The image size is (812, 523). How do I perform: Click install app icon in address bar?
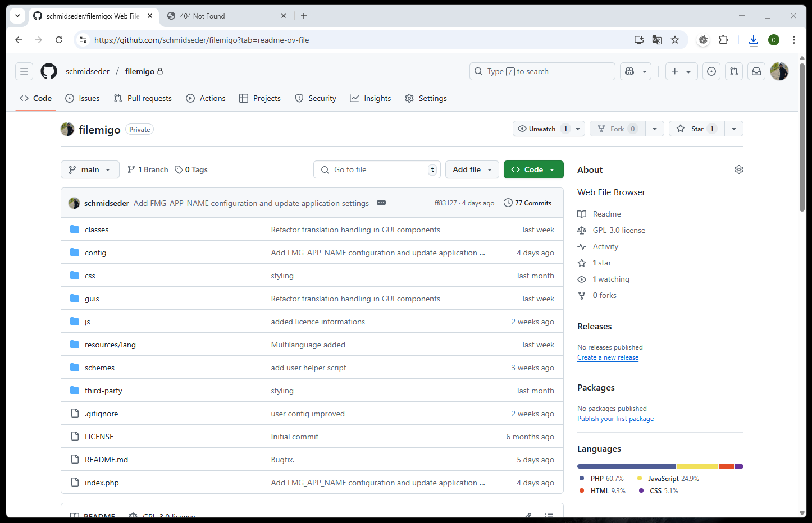tap(639, 40)
